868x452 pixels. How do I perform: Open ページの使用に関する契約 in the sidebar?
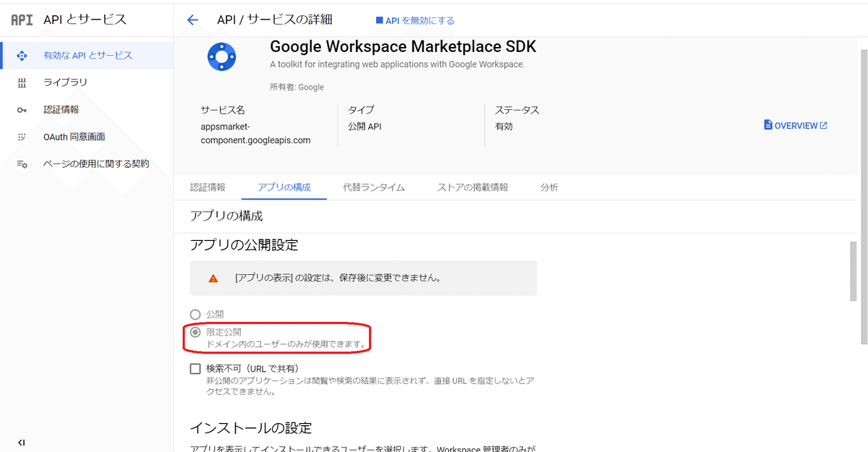pyautogui.click(x=87, y=164)
